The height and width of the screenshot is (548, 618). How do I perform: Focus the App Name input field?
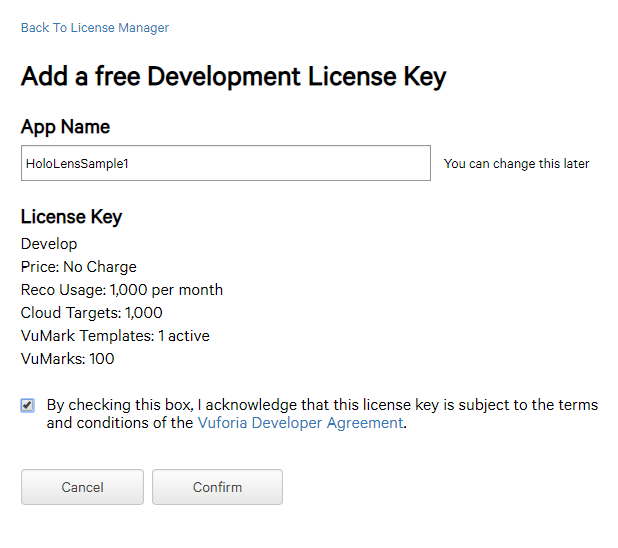(x=300, y=163)
